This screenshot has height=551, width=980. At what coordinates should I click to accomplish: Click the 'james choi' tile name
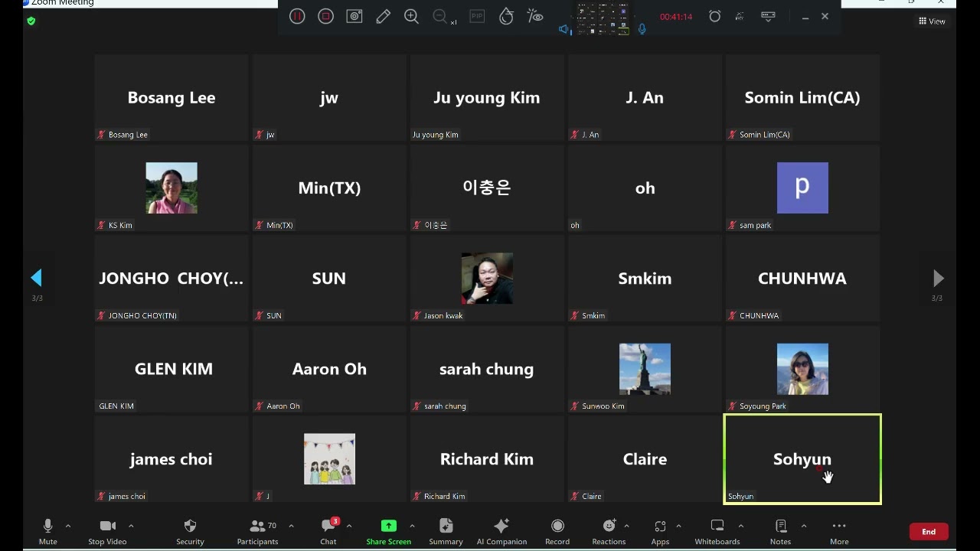(x=171, y=459)
